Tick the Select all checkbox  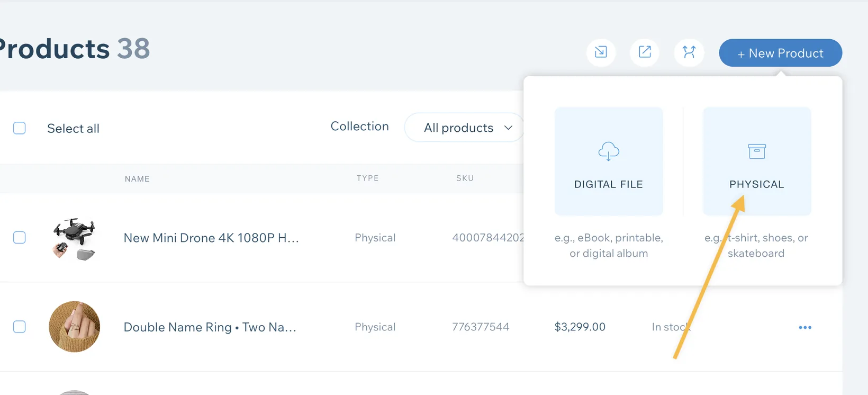(x=20, y=128)
